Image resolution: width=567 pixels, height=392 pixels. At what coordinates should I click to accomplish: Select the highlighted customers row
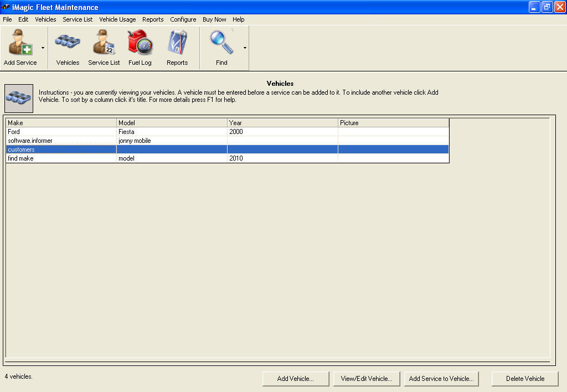coord(228,149)
